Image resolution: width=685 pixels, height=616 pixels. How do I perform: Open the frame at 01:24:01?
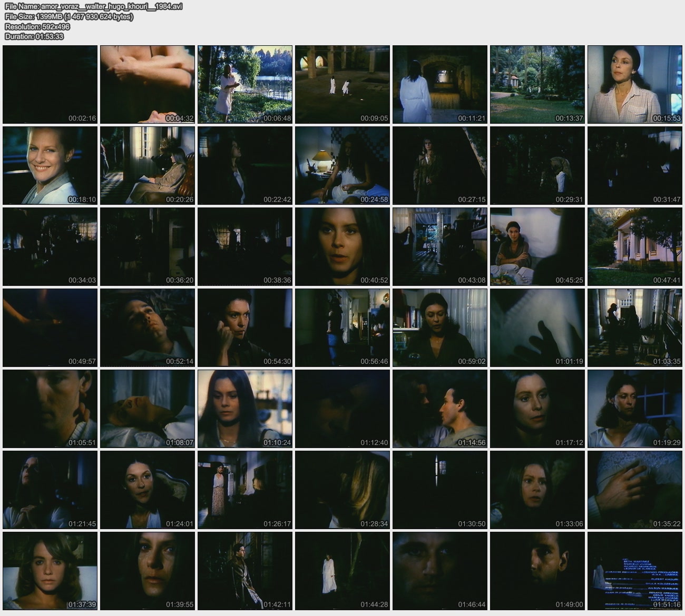coord(147,490)
